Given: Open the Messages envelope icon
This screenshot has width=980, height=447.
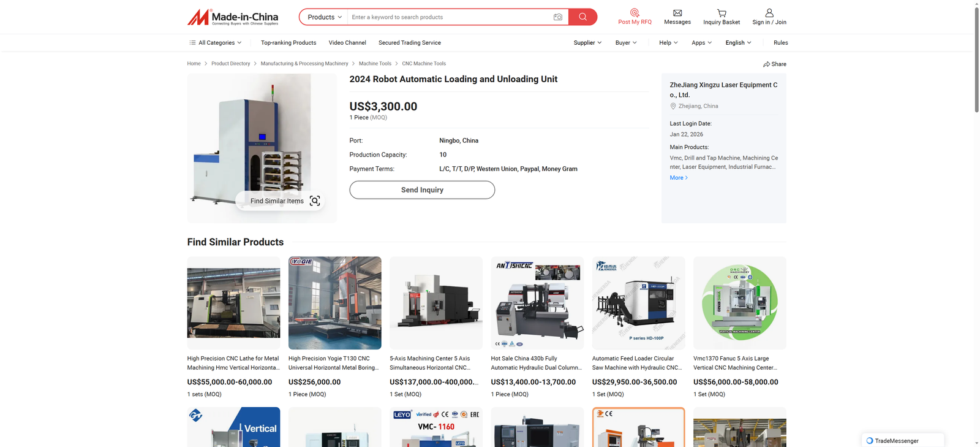Looking at the screenshot, I should click(677, 13).
